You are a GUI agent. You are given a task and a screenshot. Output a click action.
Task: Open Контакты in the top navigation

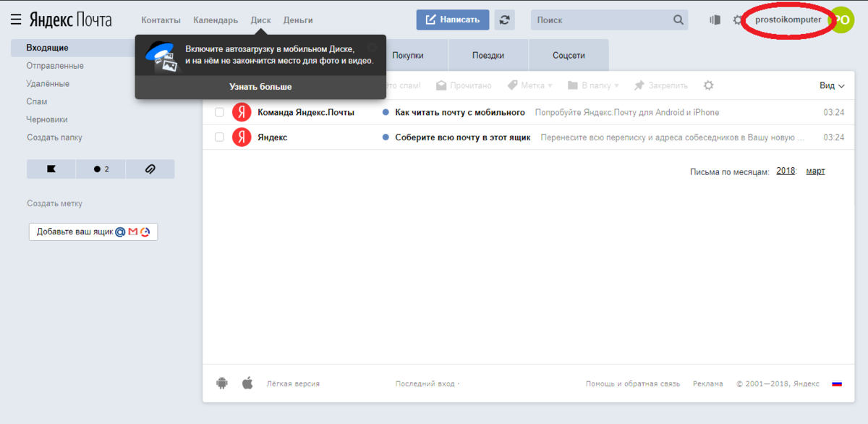(161, 20)
